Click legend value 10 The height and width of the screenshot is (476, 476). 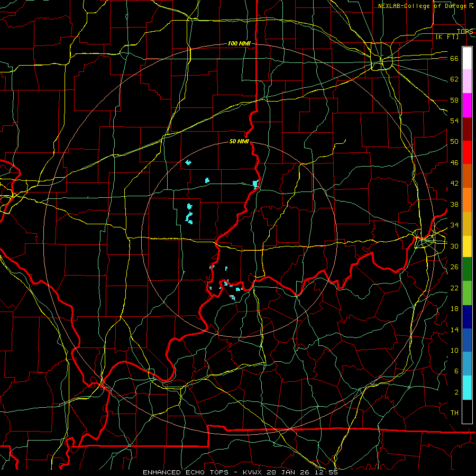pos(454,350)
